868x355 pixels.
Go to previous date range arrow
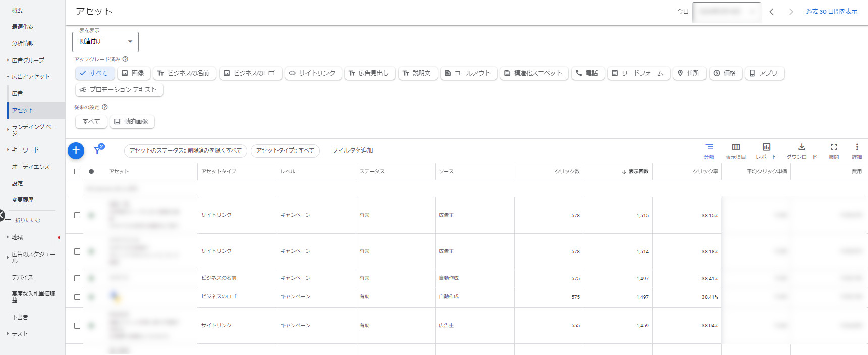pos(771,12)
